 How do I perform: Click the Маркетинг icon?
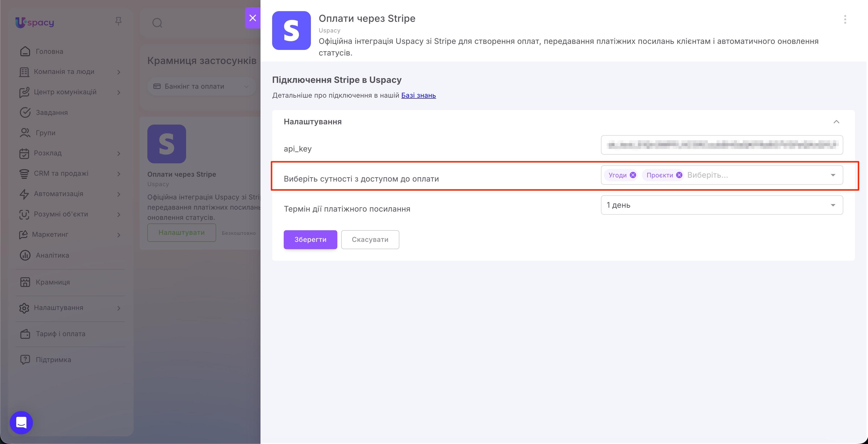click(x=23, y=235)
